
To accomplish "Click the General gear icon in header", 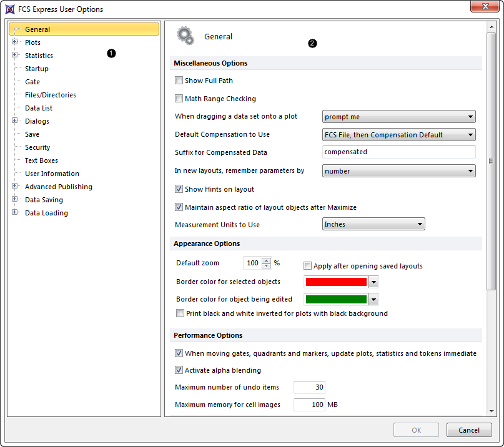I will pos(185,36).
